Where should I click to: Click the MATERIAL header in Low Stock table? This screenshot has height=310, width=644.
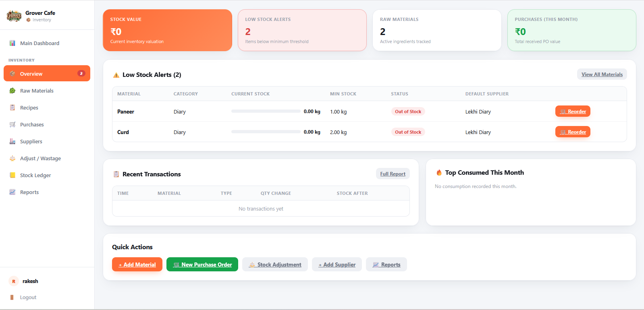[129, 94]
